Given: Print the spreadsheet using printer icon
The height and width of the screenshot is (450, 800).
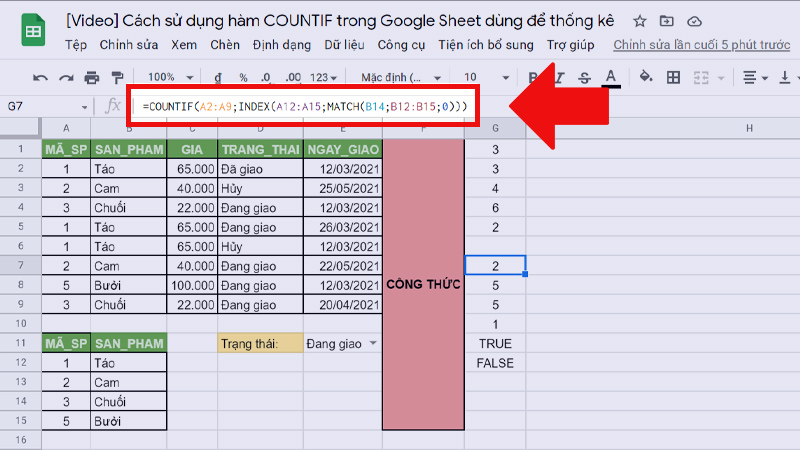Looking at the screenshot, I should 92,77.
